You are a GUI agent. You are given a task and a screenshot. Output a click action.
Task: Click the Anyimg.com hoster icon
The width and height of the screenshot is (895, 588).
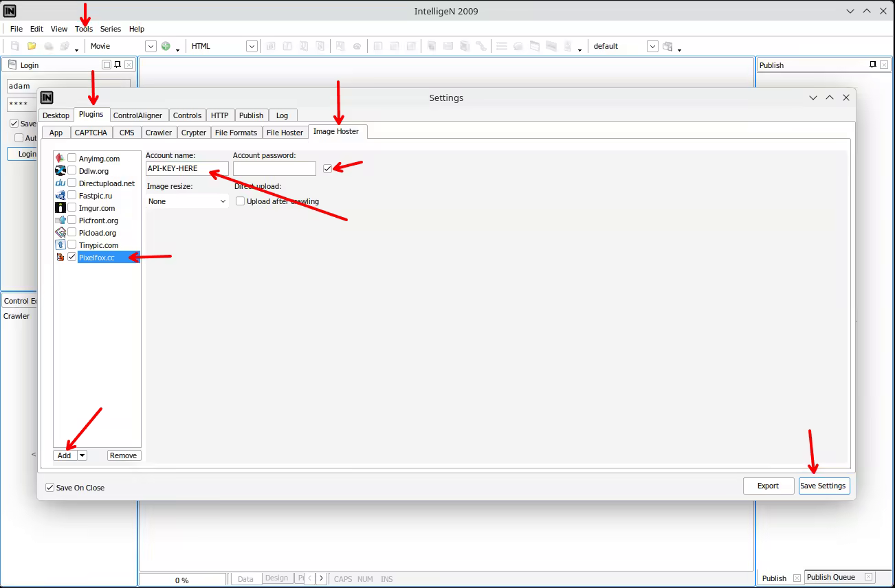tap(60, 159)
